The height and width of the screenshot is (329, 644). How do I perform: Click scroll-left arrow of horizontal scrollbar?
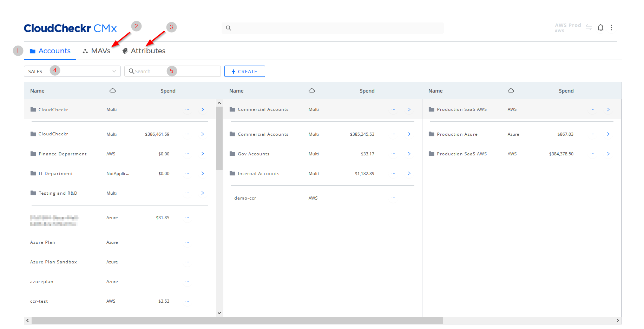[28, 321]
